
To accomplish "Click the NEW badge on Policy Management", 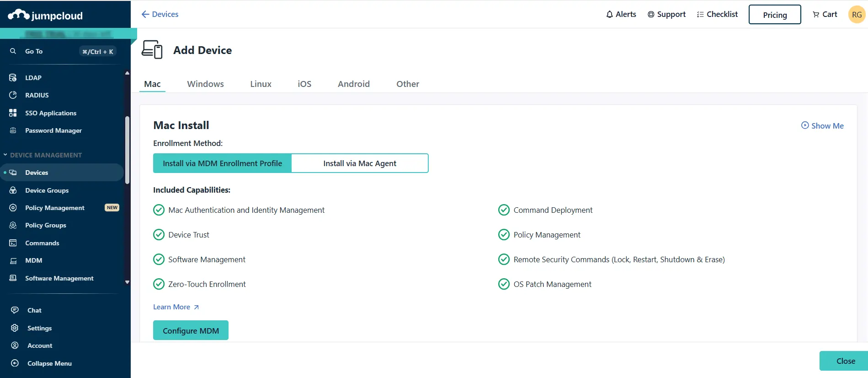I will [x=112, y=208].
